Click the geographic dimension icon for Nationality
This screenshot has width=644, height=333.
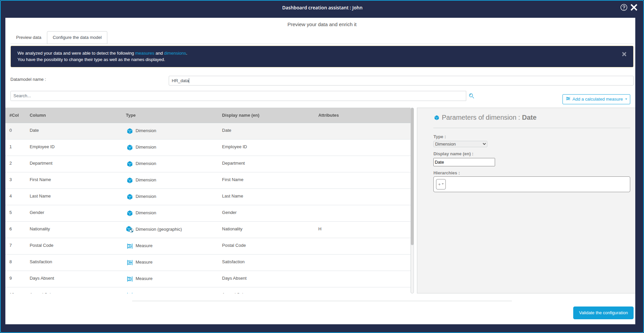pos(129,229)
